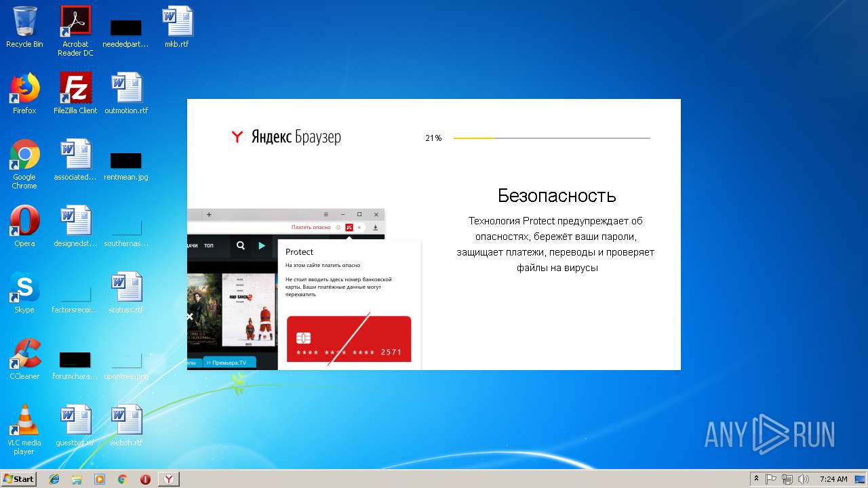Select the neededpart... file on desktop
Image resolution: width=868 pixels, height=488 pixels.
pos(125,33)
